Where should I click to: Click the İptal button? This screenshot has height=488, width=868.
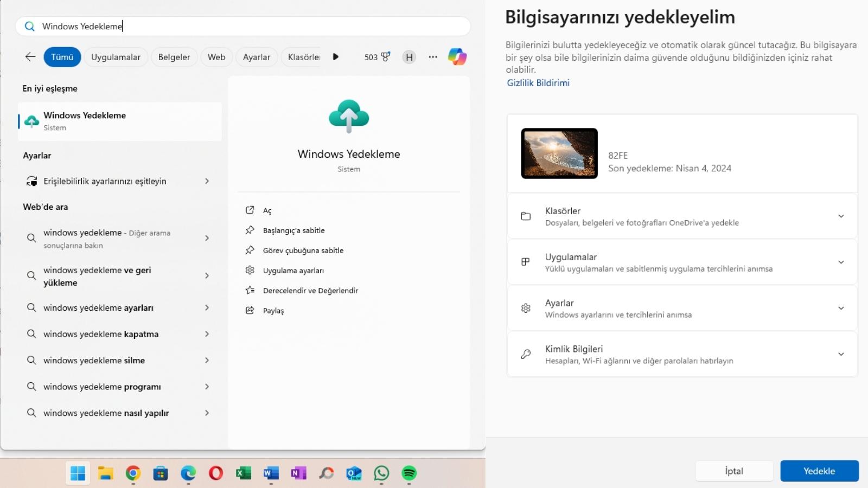(734, 471)
